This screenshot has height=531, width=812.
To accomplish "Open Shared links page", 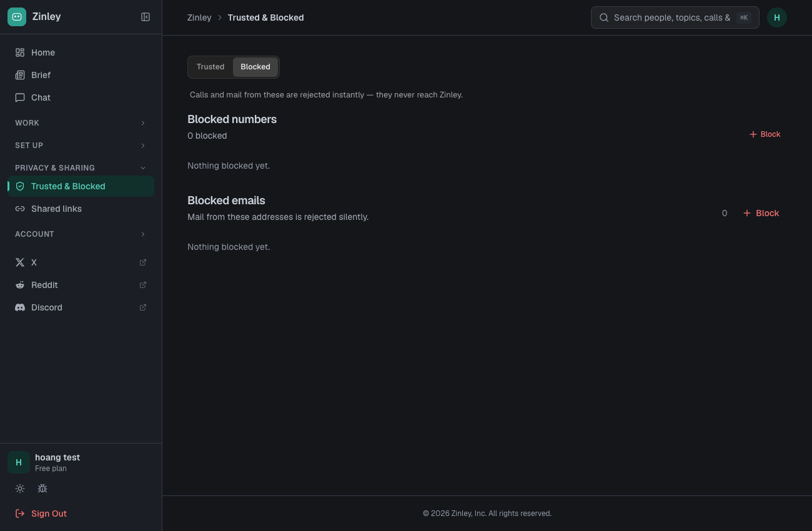I will coord(81,209).
